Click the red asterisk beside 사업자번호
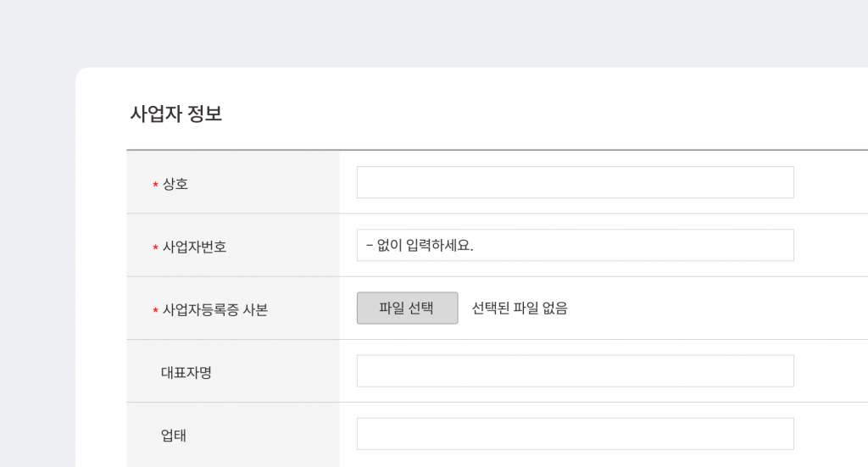 point(155,248)
